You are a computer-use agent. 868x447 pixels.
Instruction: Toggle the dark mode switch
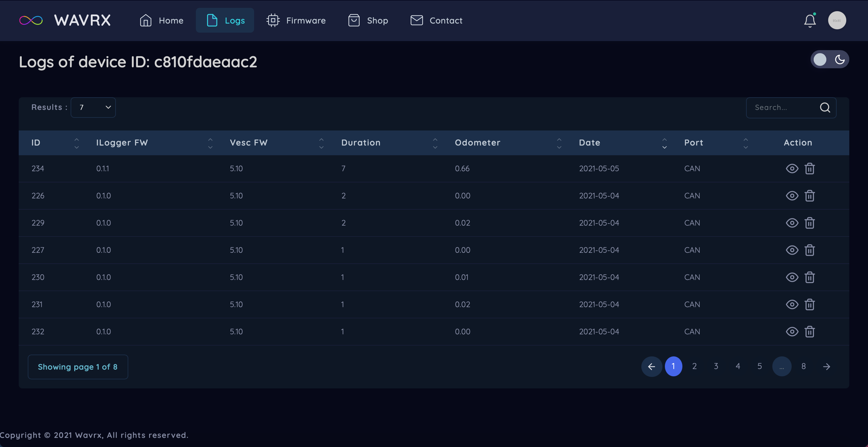tap(829, 60)
